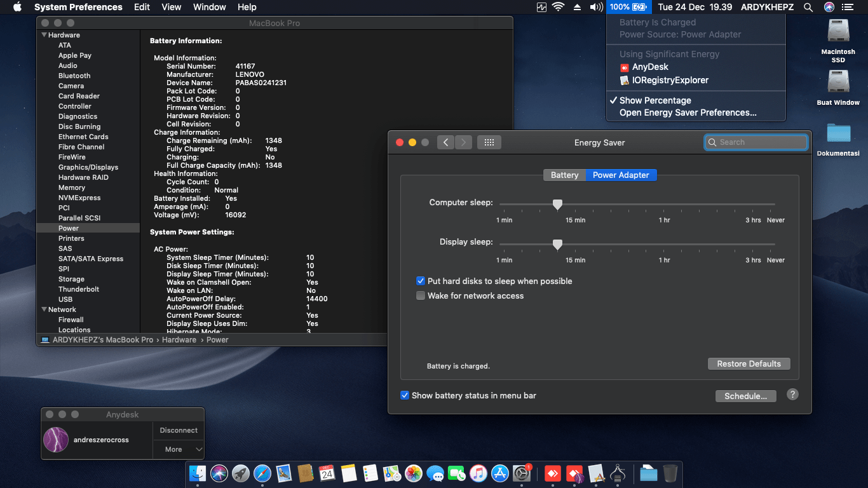This screenshot has width=868, height=488.
Task: Collapse the Network tree section
Action: (44, 309)
